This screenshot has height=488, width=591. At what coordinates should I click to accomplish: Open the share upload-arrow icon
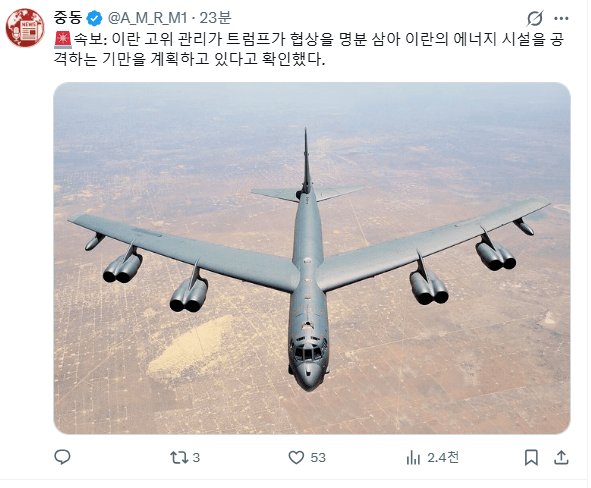(561, 457)
